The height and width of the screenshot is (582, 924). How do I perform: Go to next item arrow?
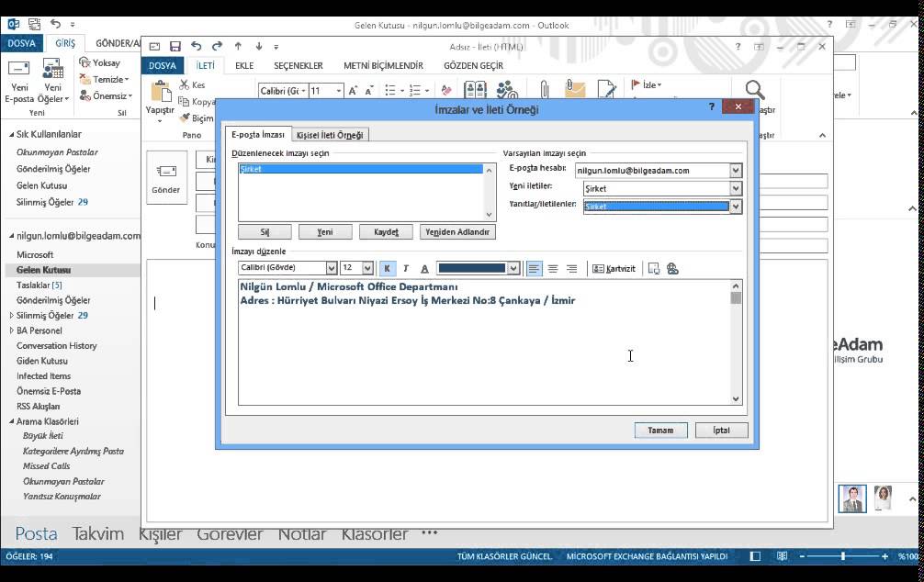[x=259, y=46]
